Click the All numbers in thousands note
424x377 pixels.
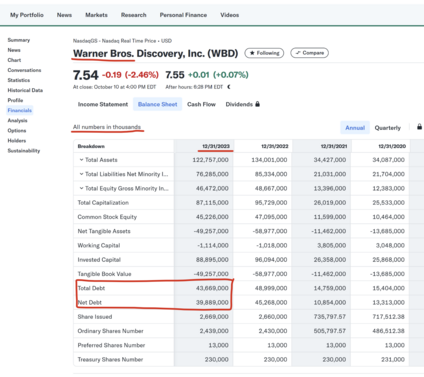[107, 127]
